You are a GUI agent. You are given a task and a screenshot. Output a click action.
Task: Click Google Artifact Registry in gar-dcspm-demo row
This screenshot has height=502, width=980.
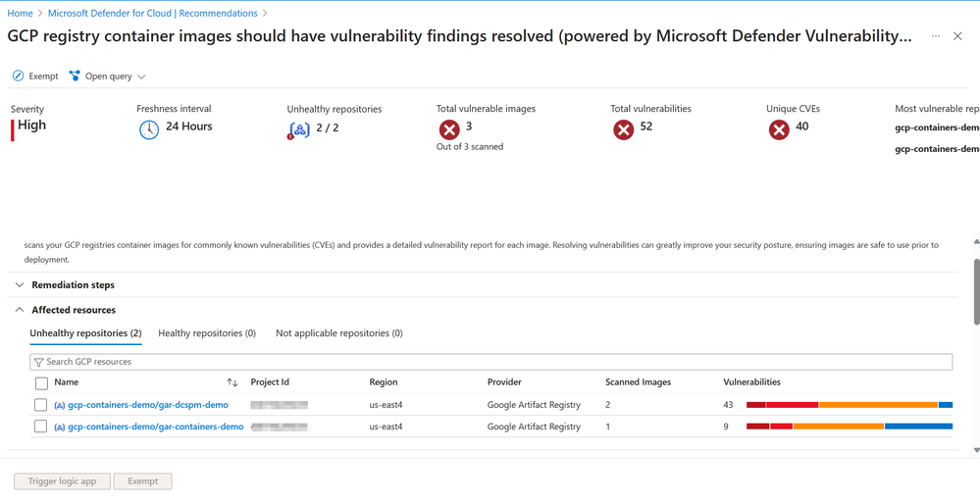click(x=535, y=405)
